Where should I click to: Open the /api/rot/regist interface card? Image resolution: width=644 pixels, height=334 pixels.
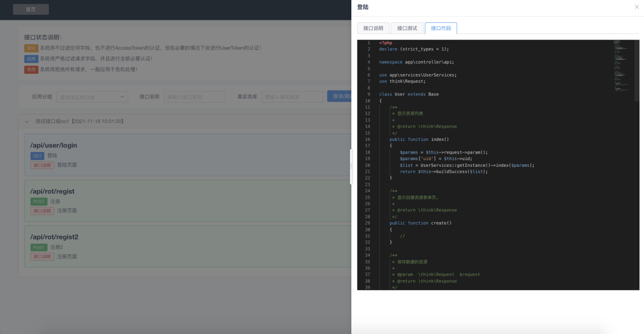tap(187, 200)
